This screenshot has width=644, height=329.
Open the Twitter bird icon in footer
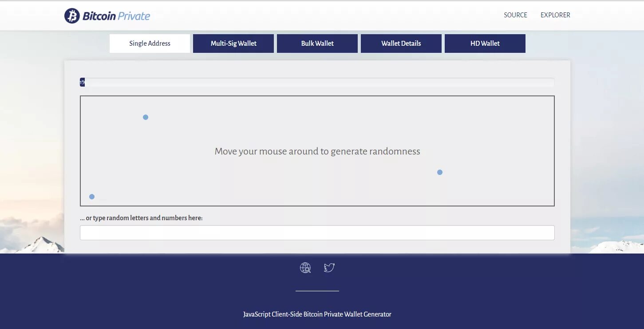[329, 267]
